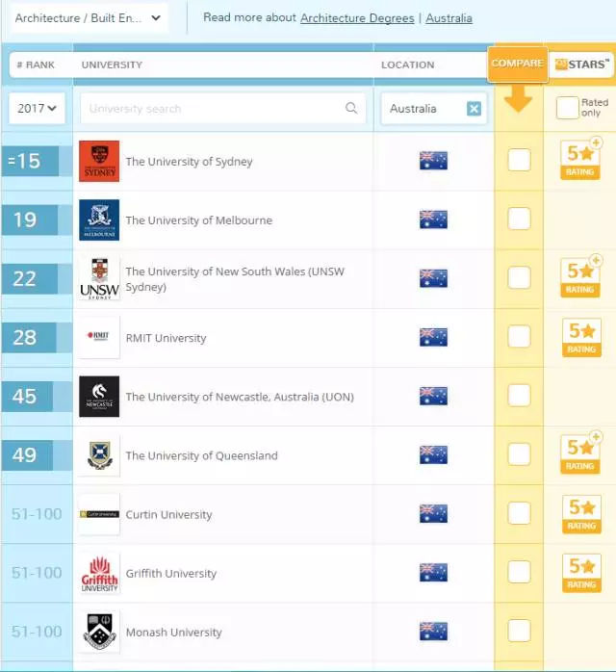The image size is (616, 672).
Task: Open The University of Melbourne name link
Action: 199,220
